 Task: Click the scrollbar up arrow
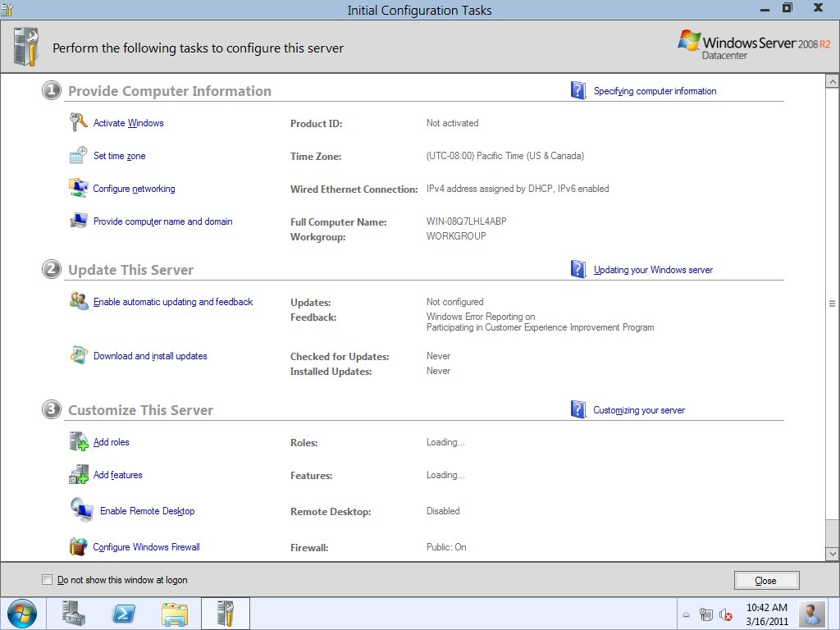click(832, 82)
